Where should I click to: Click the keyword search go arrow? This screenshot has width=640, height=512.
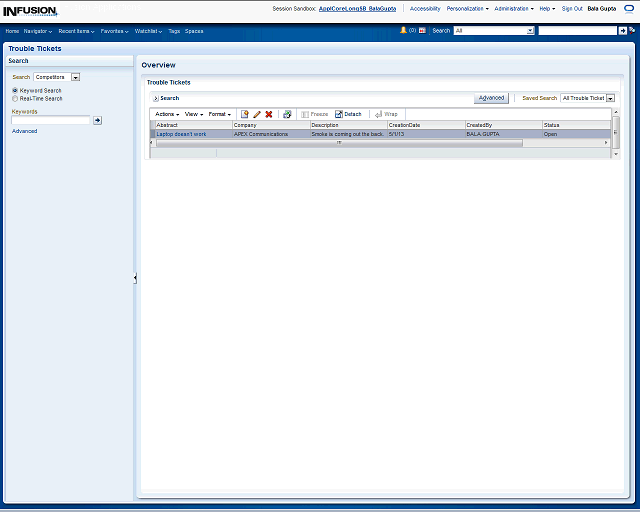click(97, 120)
